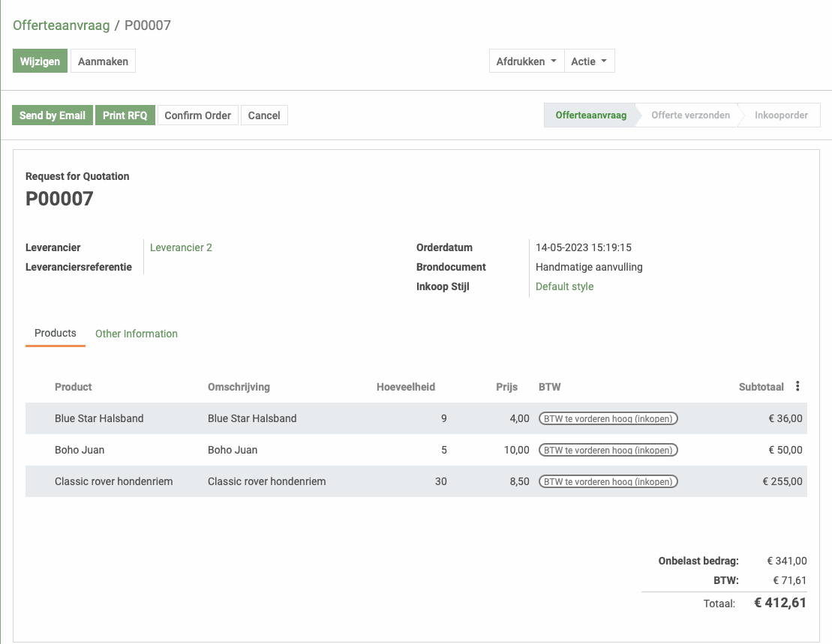Click price 8,50 for Classic rover hondenriem
Viewport: 832px width, 644px height.
(519, 481)
